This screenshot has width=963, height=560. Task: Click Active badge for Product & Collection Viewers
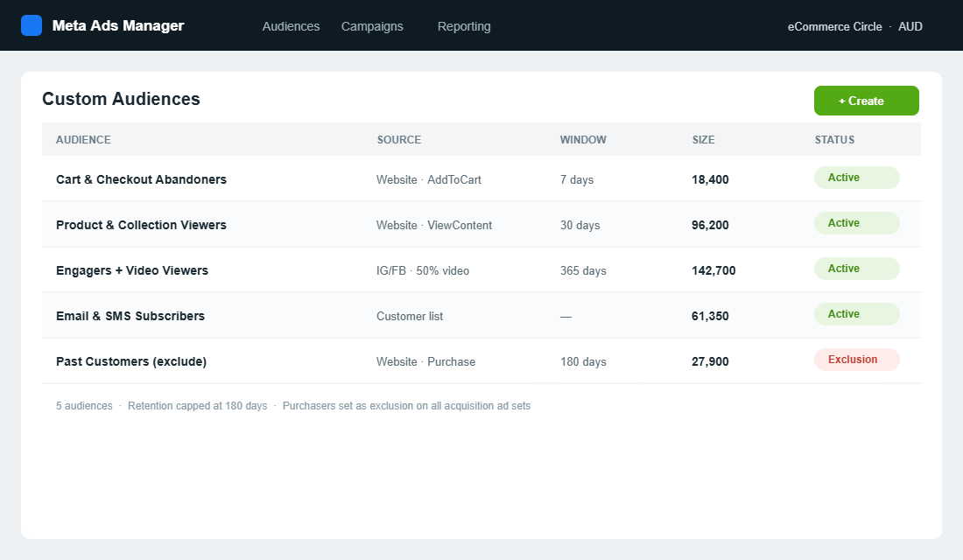click(857, 223)
